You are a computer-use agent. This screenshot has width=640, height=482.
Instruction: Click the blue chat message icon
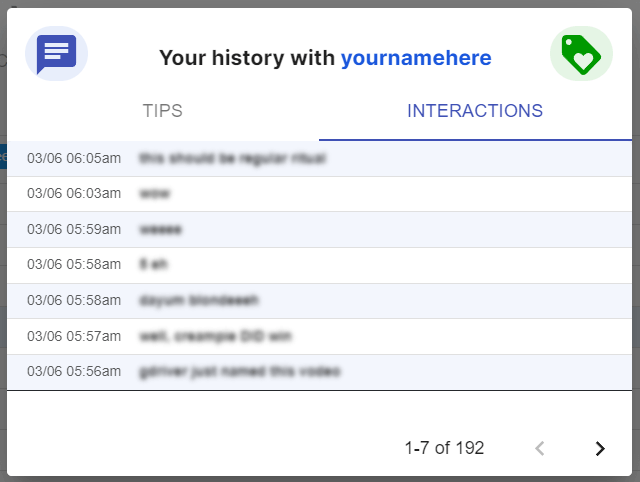56,54
